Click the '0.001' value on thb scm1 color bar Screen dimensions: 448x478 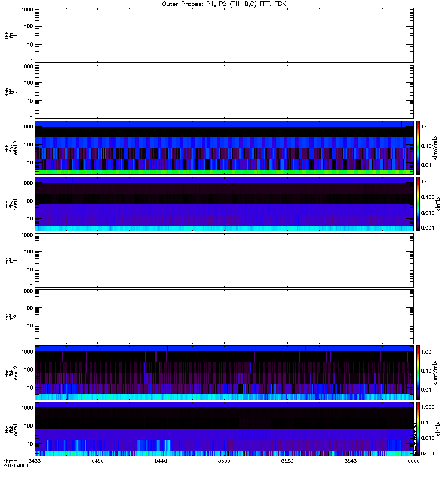pyautogui.click(x=428, y=228)
